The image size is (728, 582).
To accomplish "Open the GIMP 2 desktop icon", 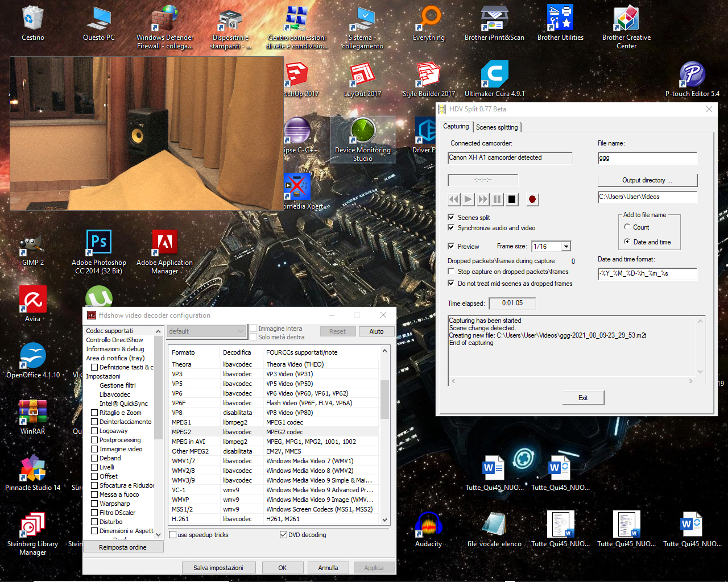I will [32, 244].
